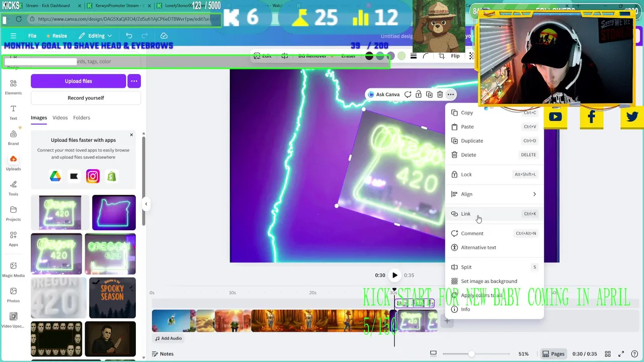Choose Set image as background
The height and width of the screenshot is (362, 644).
[494, 281]
